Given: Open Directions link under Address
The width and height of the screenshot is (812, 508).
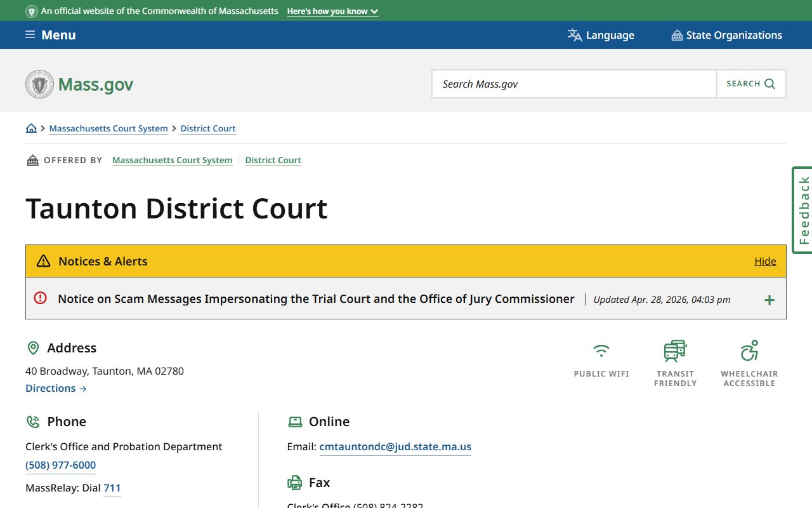Looking at the screenshot, I should point(56,388).
